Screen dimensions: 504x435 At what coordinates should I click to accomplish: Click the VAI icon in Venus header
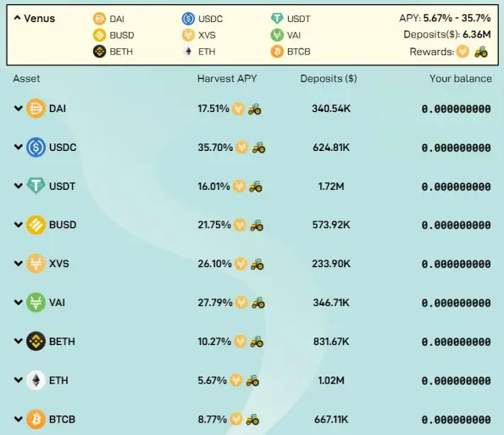[x=277, y=35]
